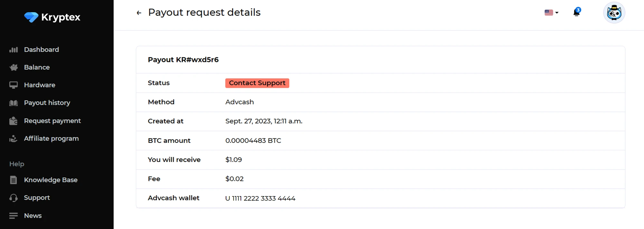The width and height of the screenshot is (644, 229).
Task: Go back using the left arrow
Action: click(139, 13)
